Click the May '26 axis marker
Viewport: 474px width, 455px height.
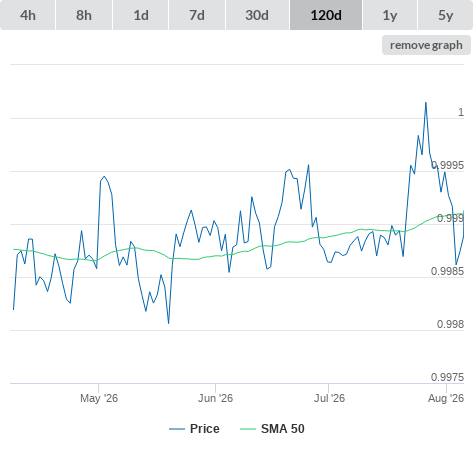99,398
